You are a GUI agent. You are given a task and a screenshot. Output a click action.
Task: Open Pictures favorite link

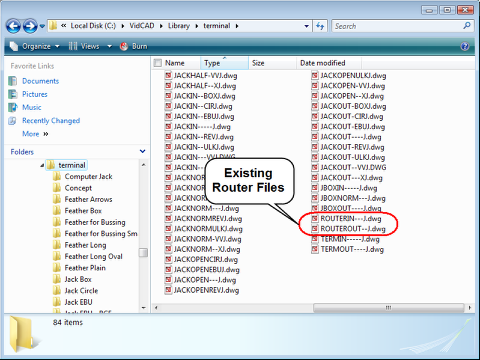coord(35,94)
